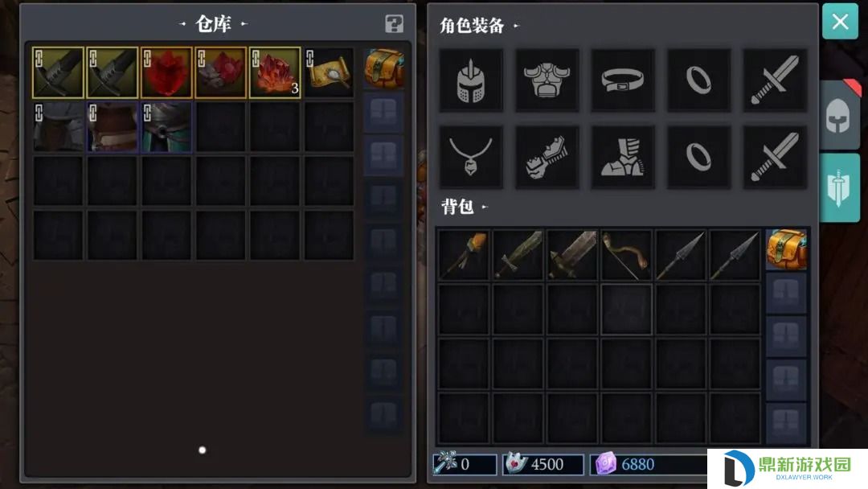Pick the map scroll in warehouse
868x489 pixels.
pyautogui.click(x=330, y=72)
